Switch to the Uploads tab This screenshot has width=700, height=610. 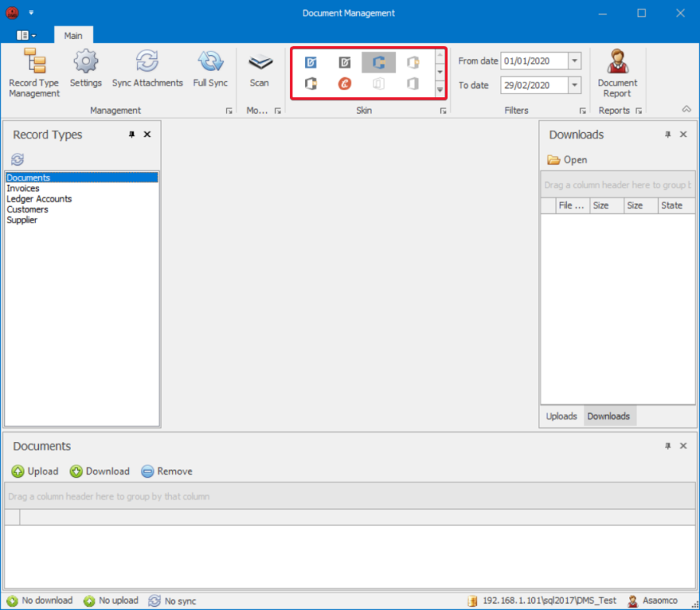tap(561, 416)
